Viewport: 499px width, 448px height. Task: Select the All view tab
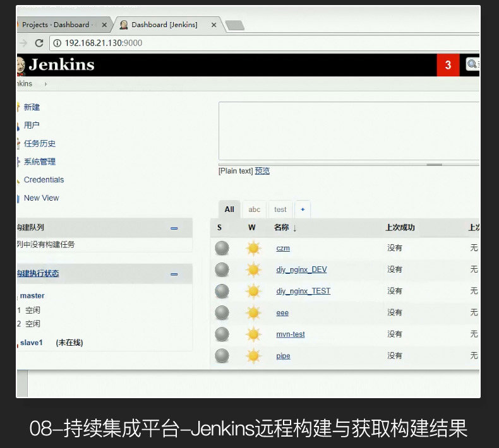point(229,209)
